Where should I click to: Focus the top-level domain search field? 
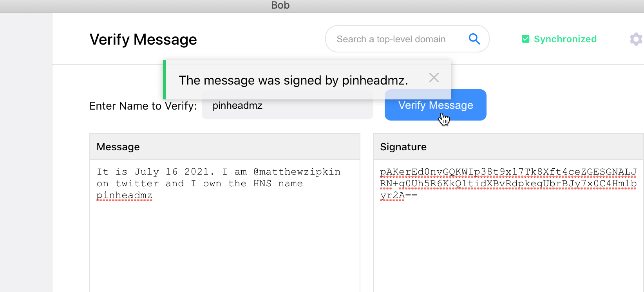click(391, 39)
